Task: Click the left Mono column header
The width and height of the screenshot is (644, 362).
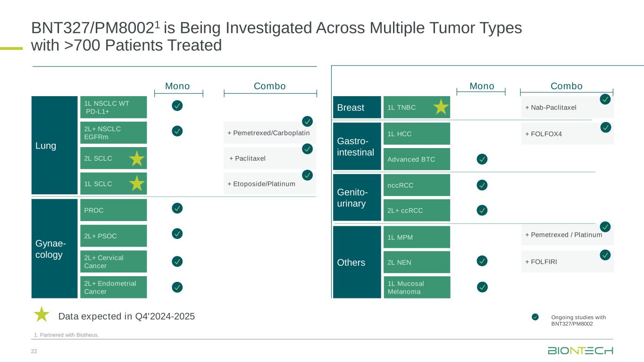Action: pyautogui.click(x=177, y=86)
